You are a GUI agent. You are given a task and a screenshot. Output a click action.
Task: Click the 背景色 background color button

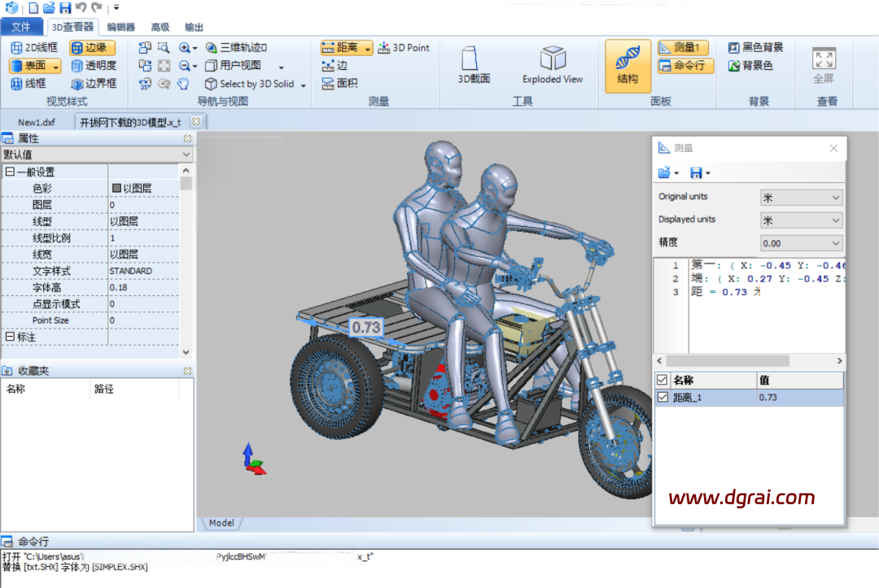(750, 66)
